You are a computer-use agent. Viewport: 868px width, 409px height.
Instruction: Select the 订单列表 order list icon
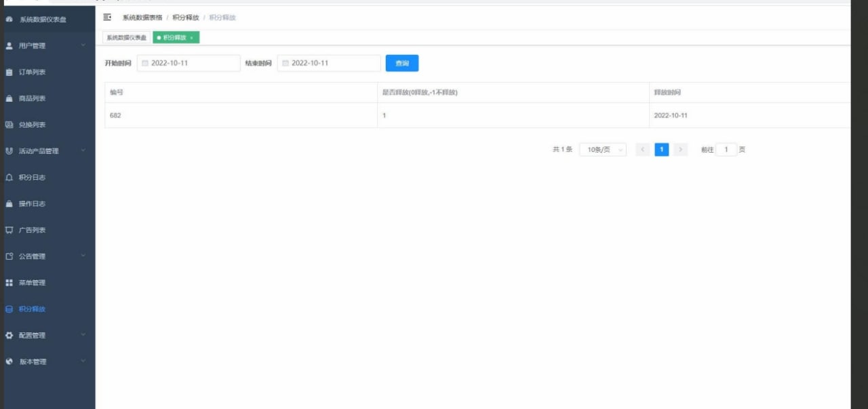[9, 72]
